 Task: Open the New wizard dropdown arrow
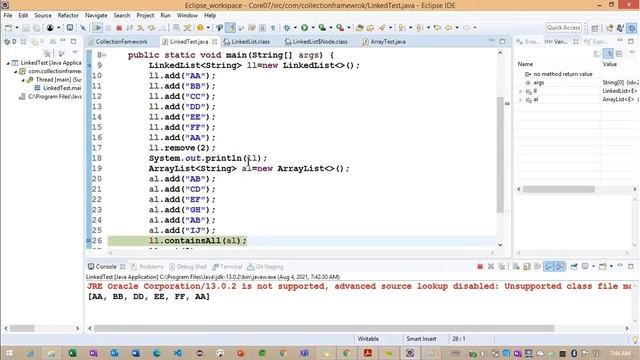[17, 28]
